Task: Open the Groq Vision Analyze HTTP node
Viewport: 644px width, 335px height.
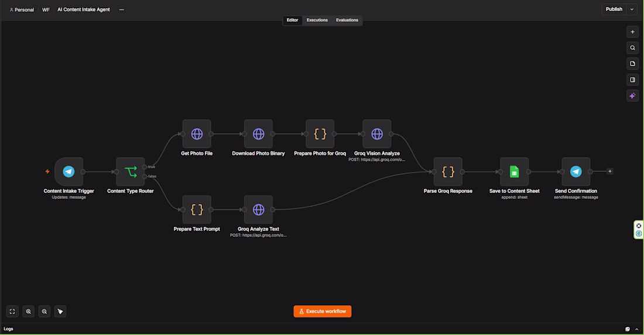Action: pyautogui.click(x=376, y=134)
